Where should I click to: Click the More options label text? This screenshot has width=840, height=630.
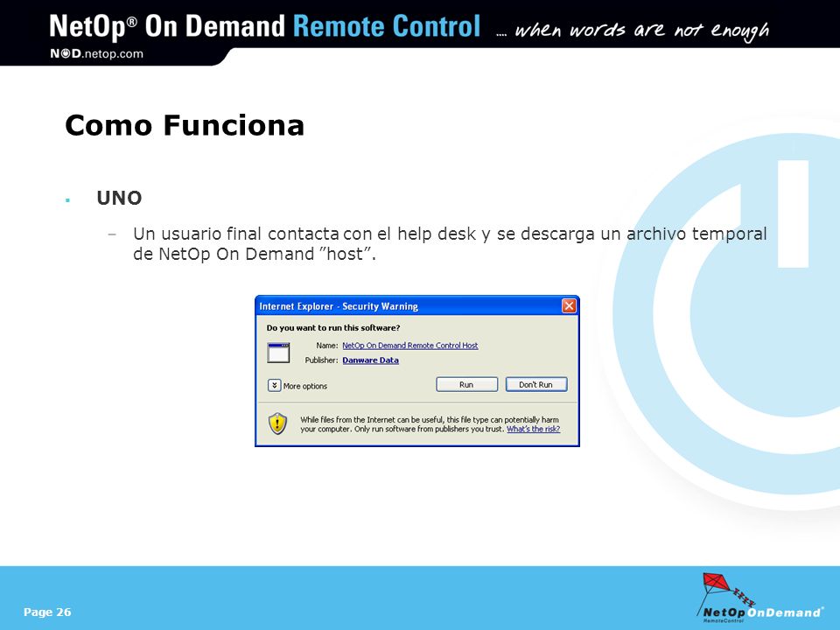(304, 386)
